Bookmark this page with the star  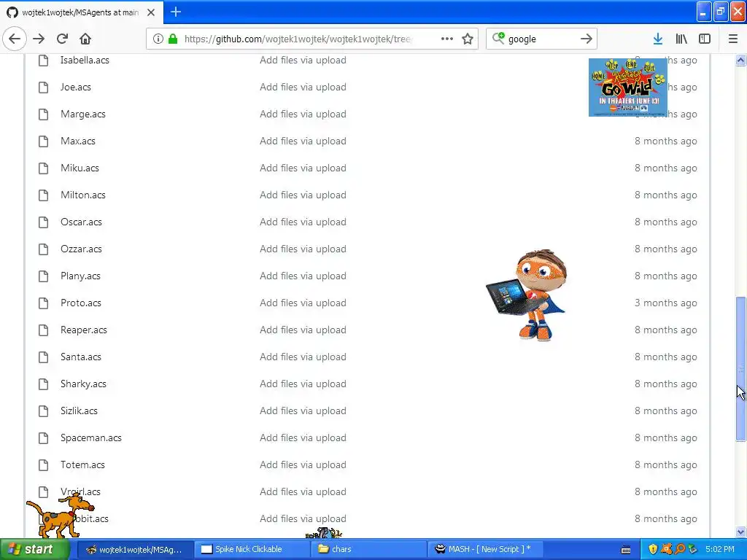(468, 39)
